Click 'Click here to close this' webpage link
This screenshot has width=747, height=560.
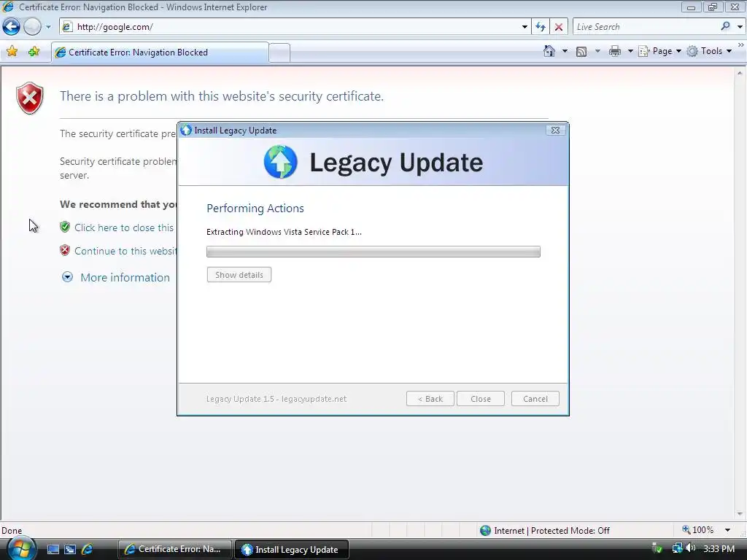point(124,227)
